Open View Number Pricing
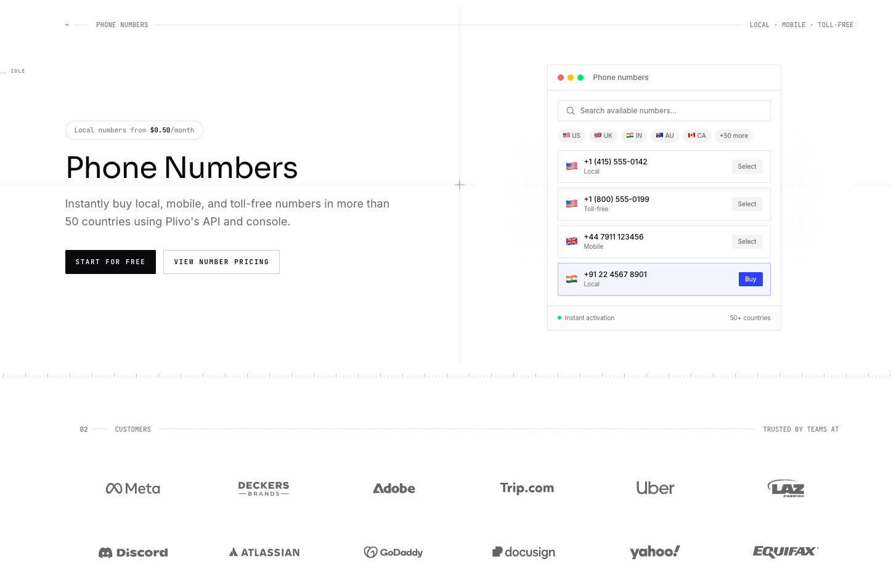The width and height of the screenshot is (891, 588). point(221,262)
